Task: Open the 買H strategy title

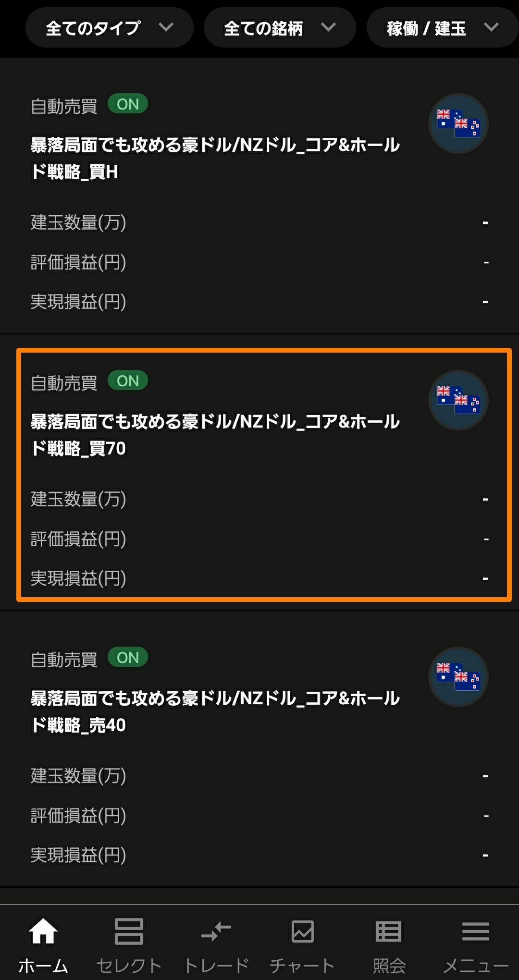Action: (x=215, y=158)
